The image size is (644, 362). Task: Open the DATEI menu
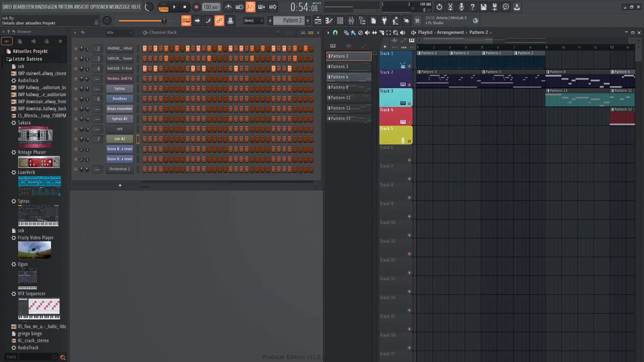click(x=7, y=7)
